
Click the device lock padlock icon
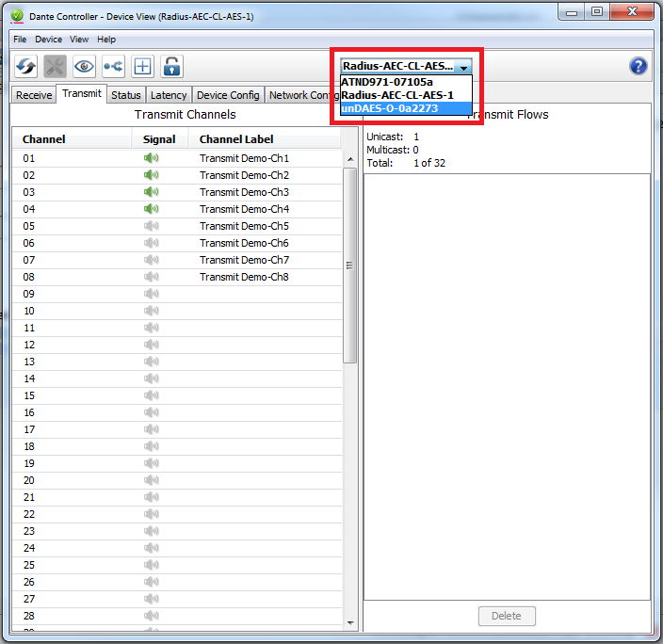pyautogui.click(x=171, y=67)
